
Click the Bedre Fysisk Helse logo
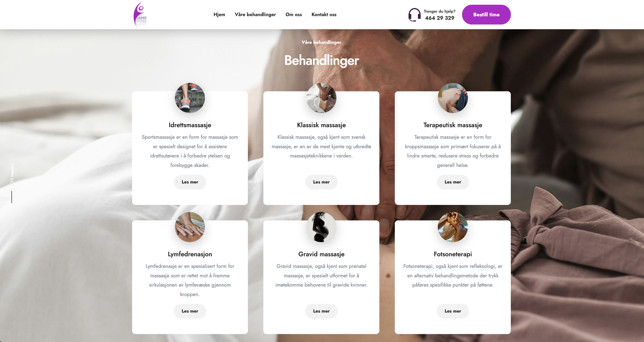coord(140,14)
